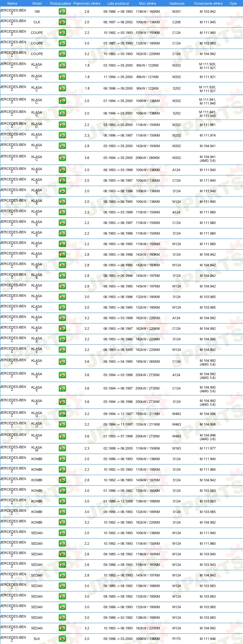Screen dimensions: 243x644
Task: Click the fuel icon in the M 111.974 row
Action: pos(62,135)
